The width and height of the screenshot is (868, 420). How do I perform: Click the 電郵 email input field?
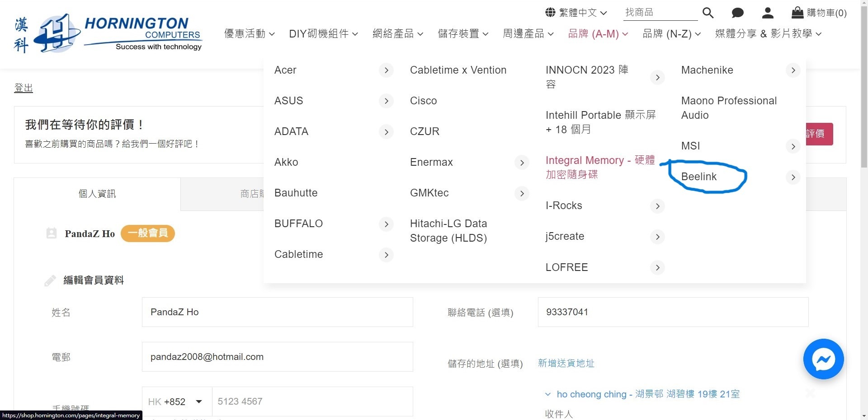(x=277, y=357)
